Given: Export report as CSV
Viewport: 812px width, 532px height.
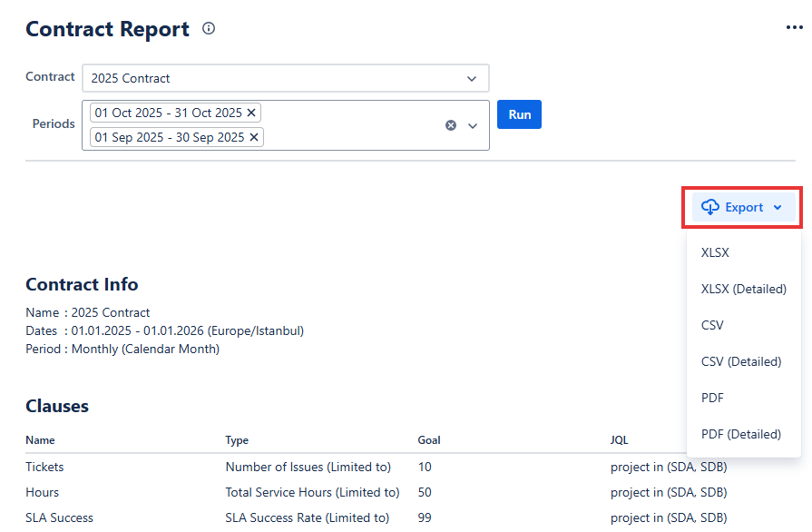Looking at the screenshot, I should tap(712, 326).
